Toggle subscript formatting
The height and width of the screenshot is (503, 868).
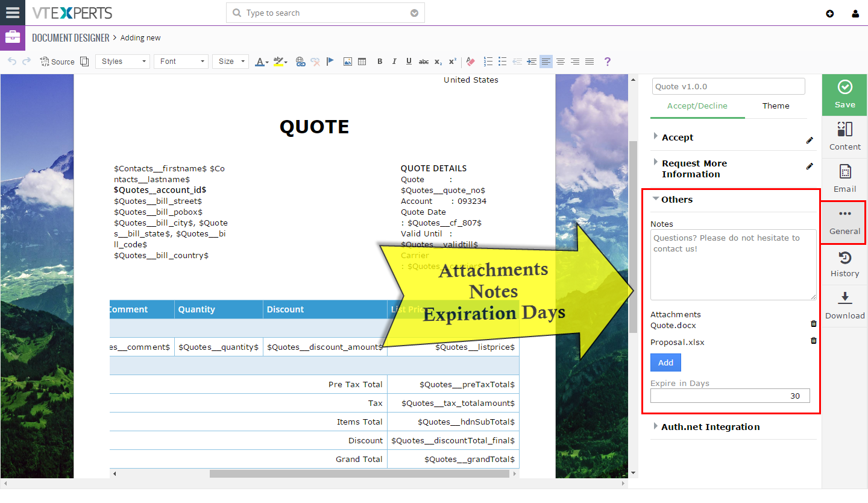(x=438, y=62)
